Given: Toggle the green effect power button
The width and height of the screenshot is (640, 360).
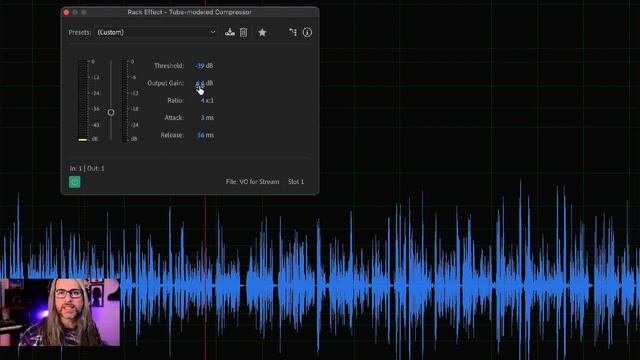Looking at the screenshot, I should tap(75, 182).
